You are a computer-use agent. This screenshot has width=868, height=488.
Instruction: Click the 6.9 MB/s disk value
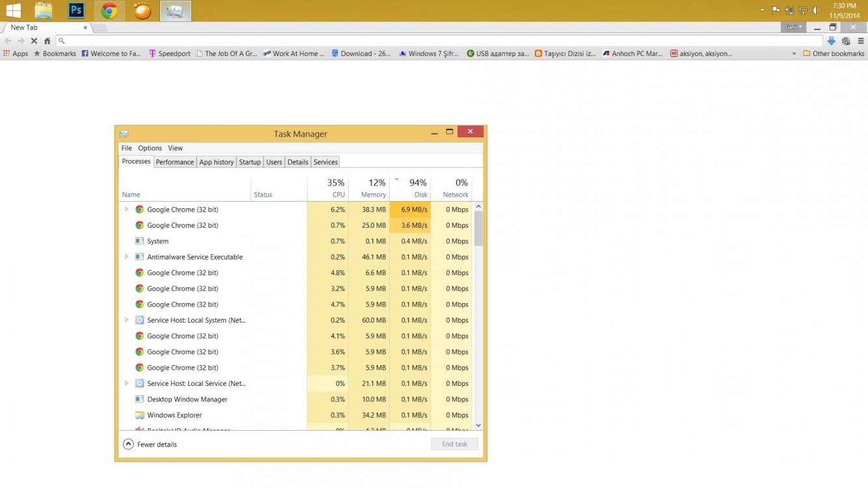[414, 210]
